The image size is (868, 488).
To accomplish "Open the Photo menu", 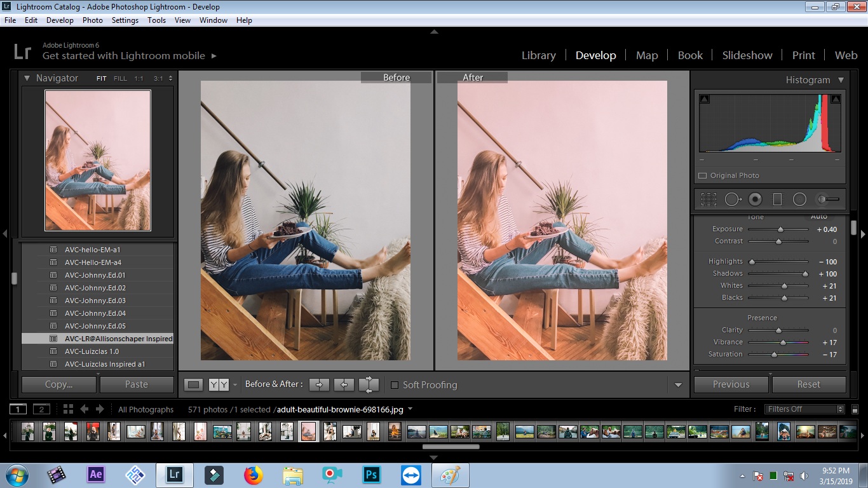I will click(x=92, y=20).
